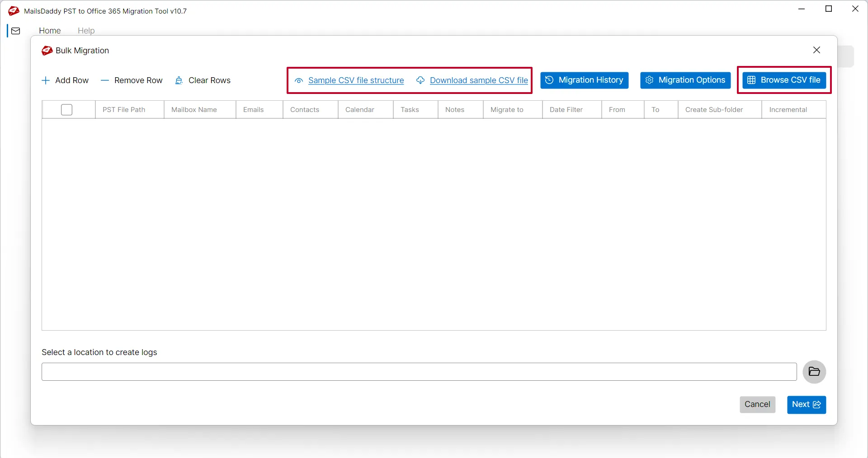Image resolution: width=868 pixels, height=458 pixels.
Task: Click the Remove Row minus icon
Action: click(x=105, y=80)
